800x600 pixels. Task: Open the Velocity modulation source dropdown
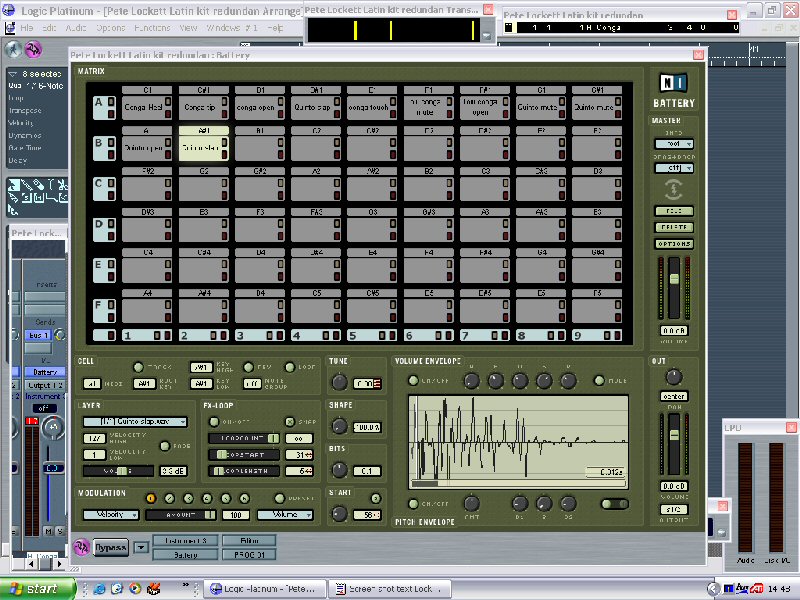(110, 514)
